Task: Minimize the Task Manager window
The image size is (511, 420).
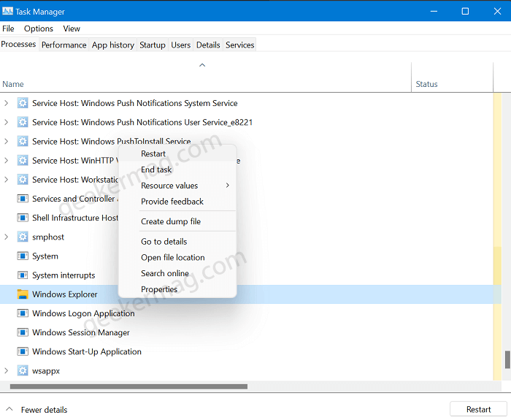Action: coord(434,11)
